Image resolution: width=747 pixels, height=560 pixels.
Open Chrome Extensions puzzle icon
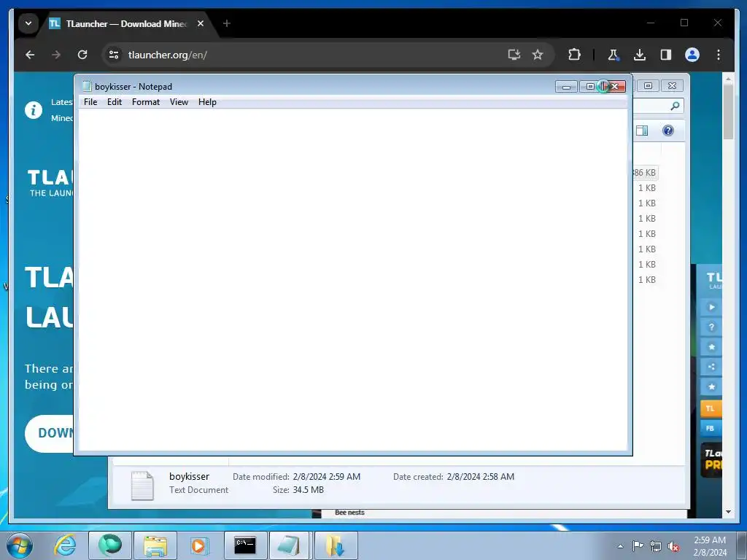(575, 55)
